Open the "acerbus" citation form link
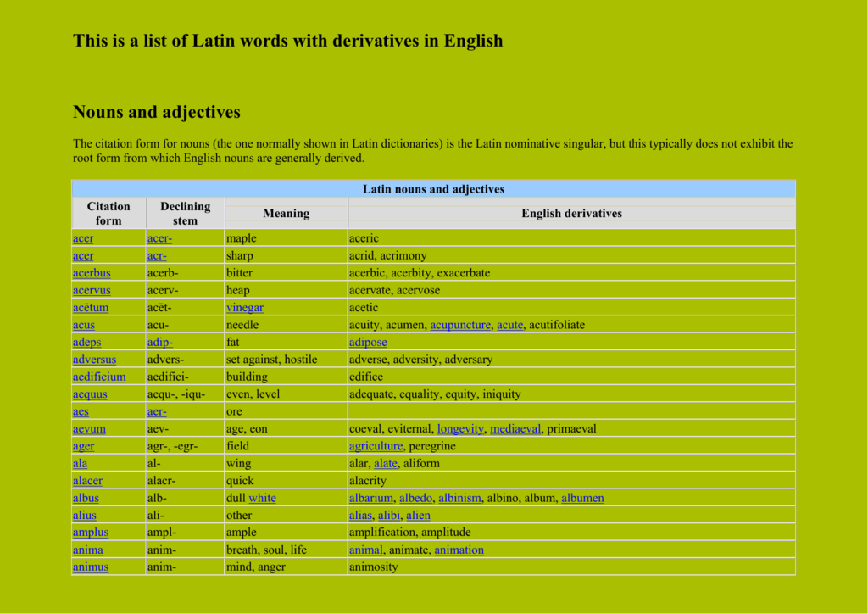This screenshot has height=614, width=868. coord(91,272)
